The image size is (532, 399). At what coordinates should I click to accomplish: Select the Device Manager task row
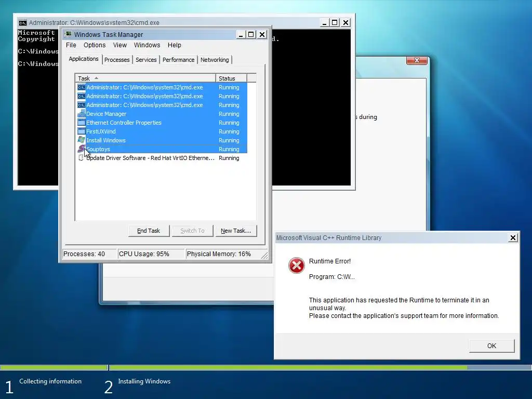pos(162,114)
